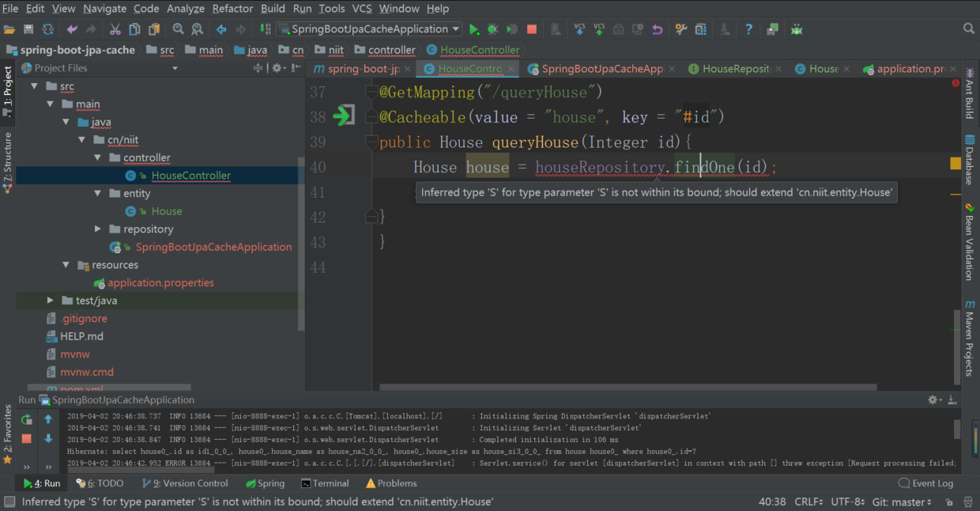Image resolution: width=980 pixels, height=511 pixels.
Task: Open Run panel gear settings
Action: pos(934,400)
